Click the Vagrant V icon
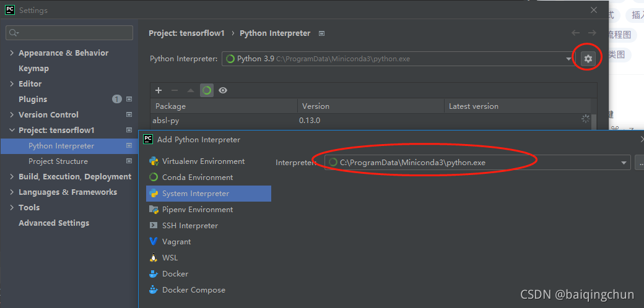This screenshot has height=308, width=644. (154, 242)
